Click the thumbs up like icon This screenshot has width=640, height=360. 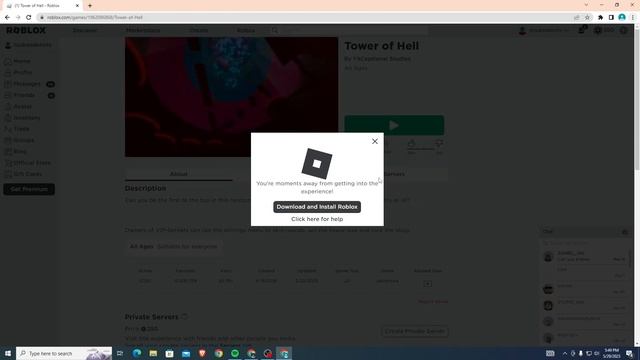tap(411, 143)
